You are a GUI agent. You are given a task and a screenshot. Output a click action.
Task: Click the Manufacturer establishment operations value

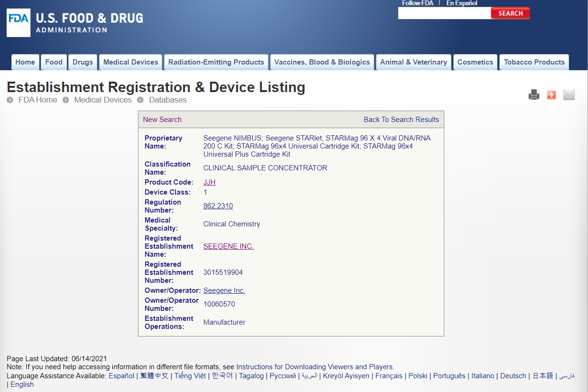[224, 322]
